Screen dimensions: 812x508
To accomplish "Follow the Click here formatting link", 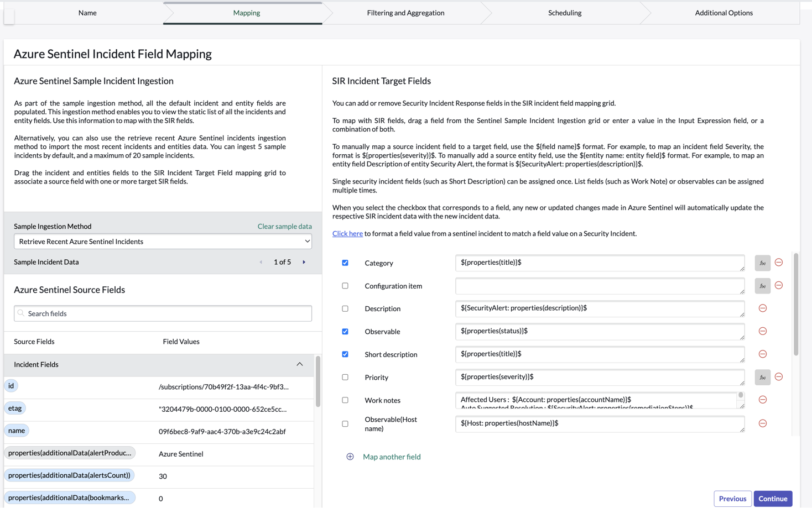I will point(347,234).
